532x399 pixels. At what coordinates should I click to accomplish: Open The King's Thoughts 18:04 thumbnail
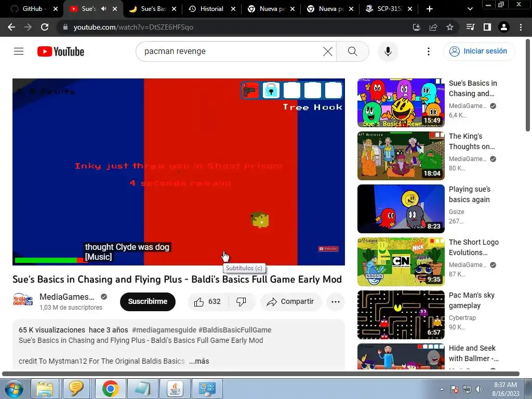click(x=401, y=156)
